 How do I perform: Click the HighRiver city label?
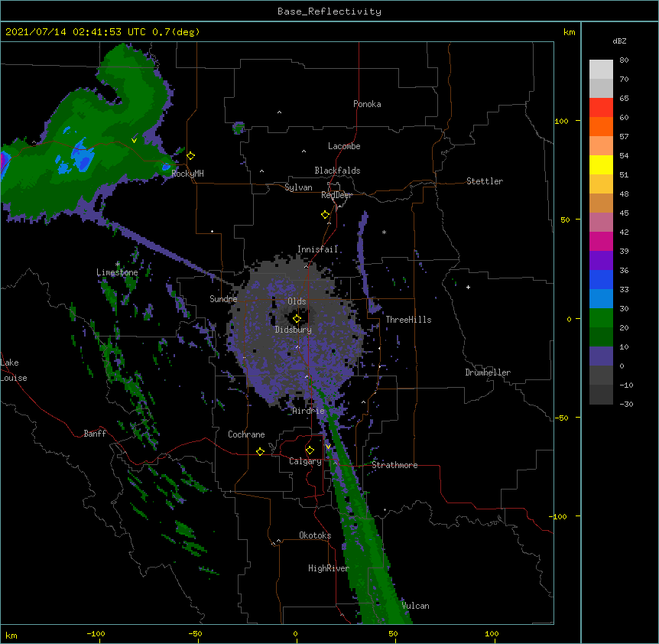tap(329, 568)
